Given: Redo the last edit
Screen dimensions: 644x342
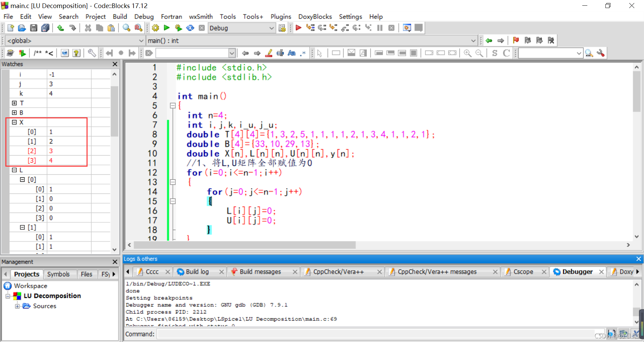Looking at the screenshot, I should pyautogui.click(x=72, y=28).
